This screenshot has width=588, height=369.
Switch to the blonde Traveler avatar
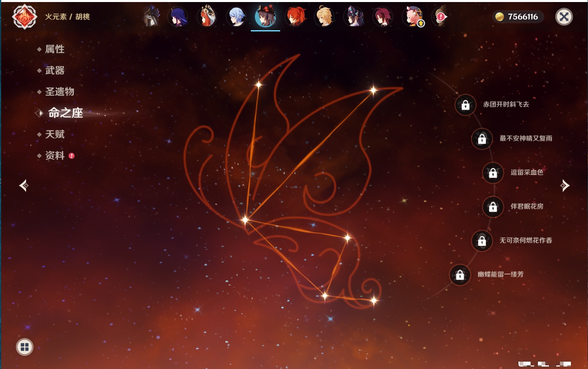click(x=325, y=17)
